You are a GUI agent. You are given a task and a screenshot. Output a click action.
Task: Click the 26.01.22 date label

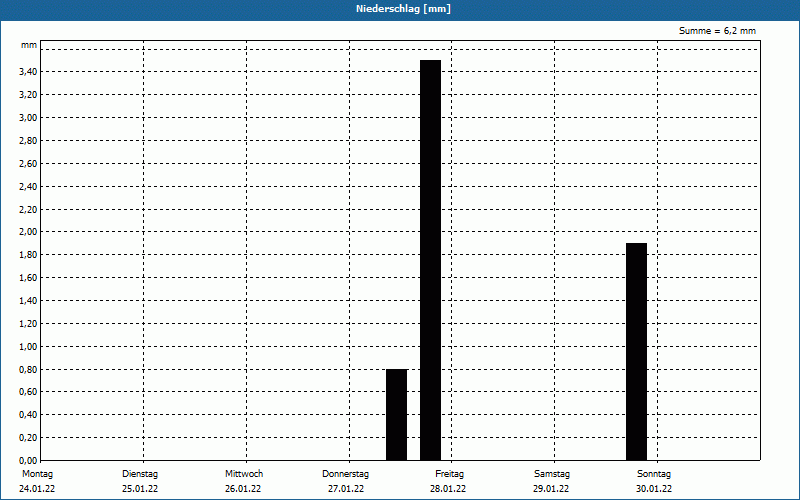[243, 489]
